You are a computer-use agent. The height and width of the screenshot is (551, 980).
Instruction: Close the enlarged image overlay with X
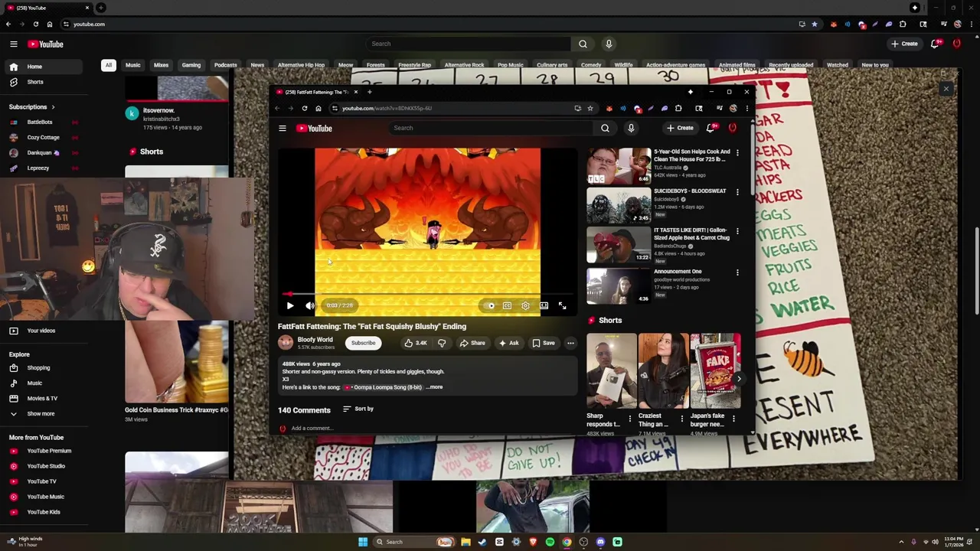[946, 89]
